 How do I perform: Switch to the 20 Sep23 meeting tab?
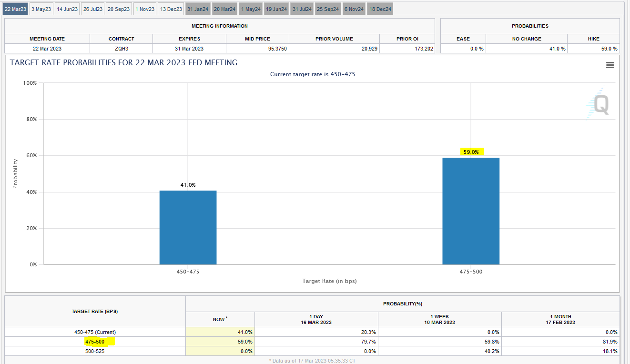coord(119,9)
